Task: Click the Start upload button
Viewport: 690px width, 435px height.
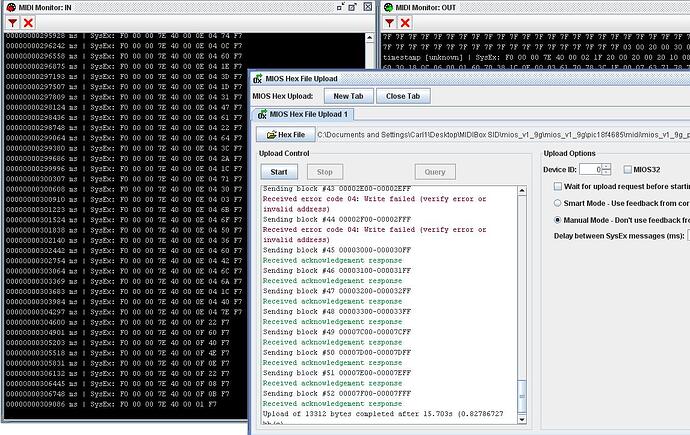Action: [279, 172]
